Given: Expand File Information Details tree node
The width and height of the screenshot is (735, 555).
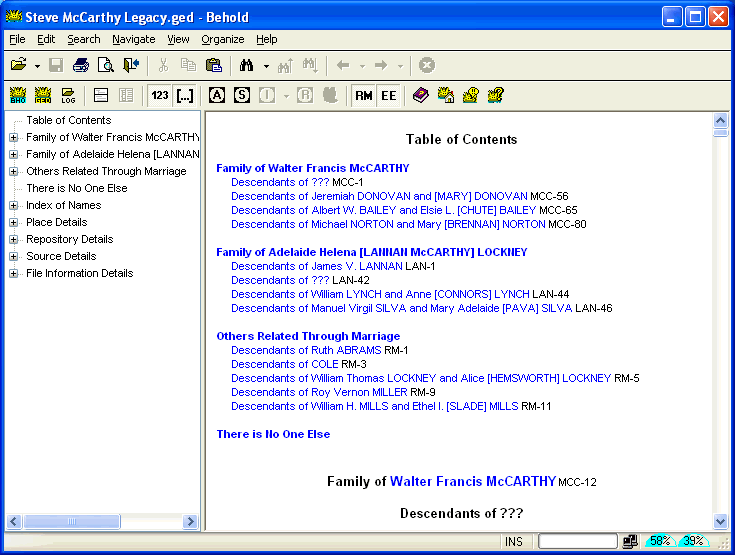Looking at the screenshot, I should [14, 273].
